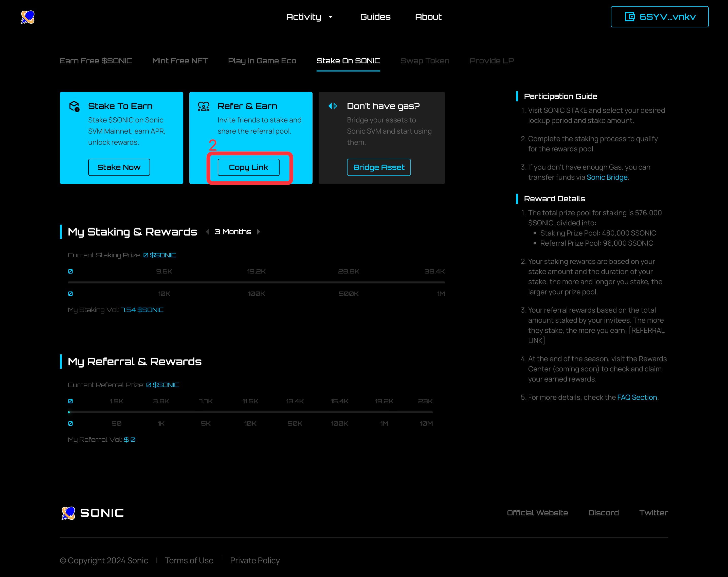
Task: Switch to Play in Game Eco tab
Action: tap(262, 61)
